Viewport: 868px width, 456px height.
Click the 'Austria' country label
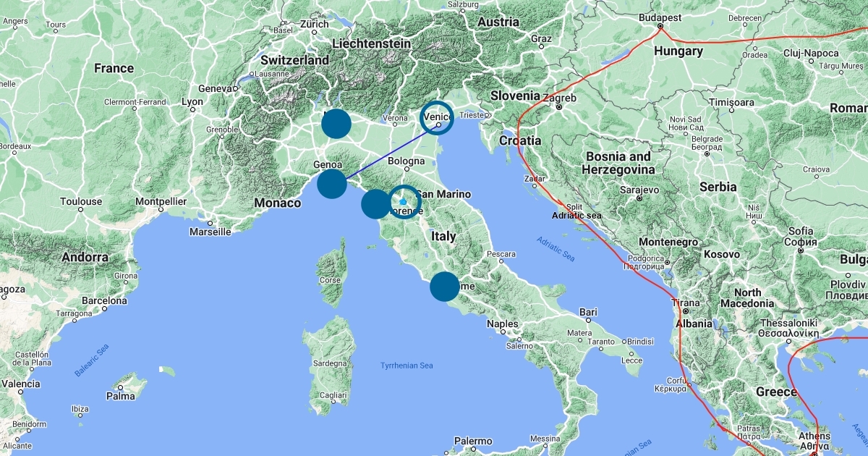pyautogui.click(x=498, y=22)
